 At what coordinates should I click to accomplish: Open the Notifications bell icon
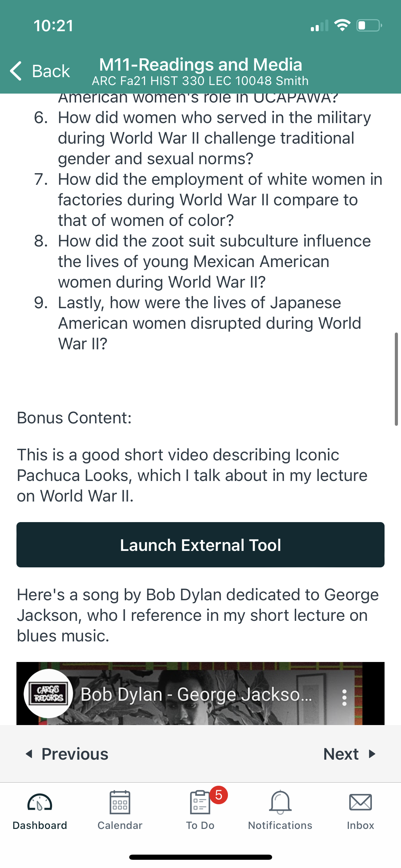(x=280, y=802)
